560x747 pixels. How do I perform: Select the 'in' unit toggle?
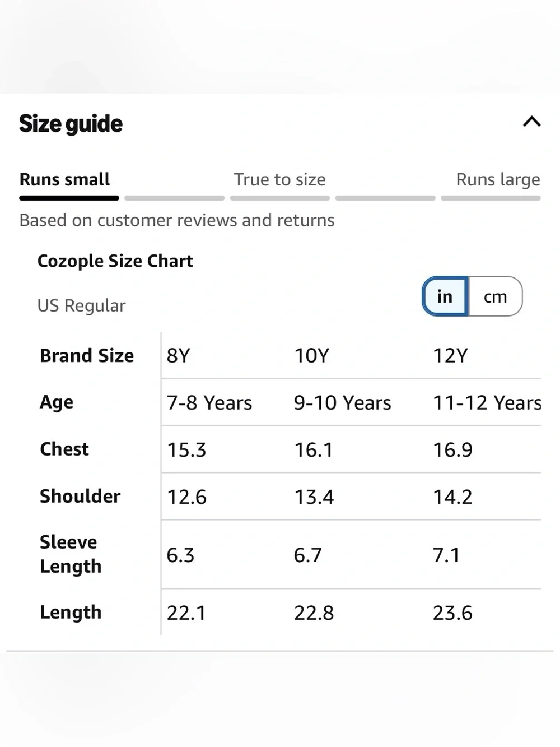coord(445,296)
